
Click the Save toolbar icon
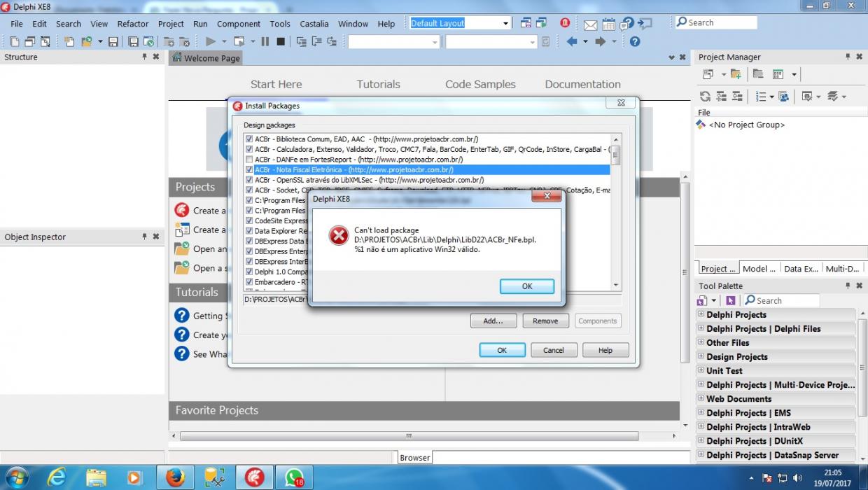114,42
